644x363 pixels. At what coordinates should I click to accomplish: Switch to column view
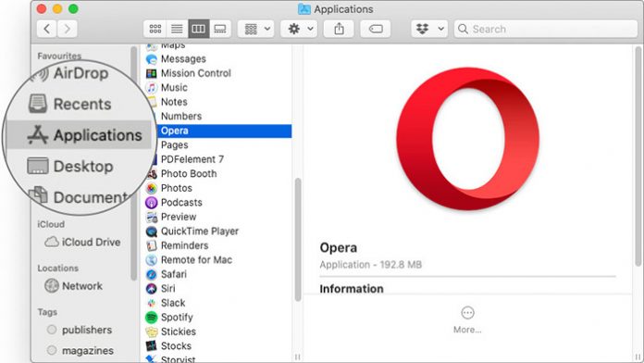(x=199, y=29)
